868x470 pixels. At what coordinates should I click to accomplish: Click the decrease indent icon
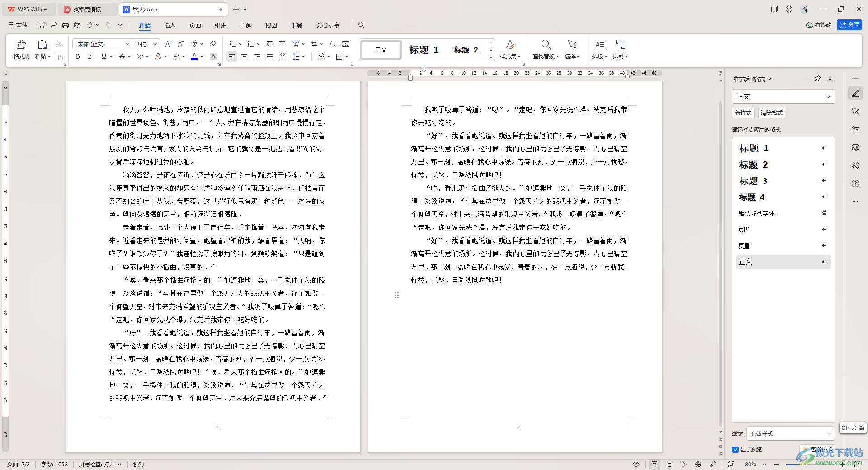(x=269, y=44)
